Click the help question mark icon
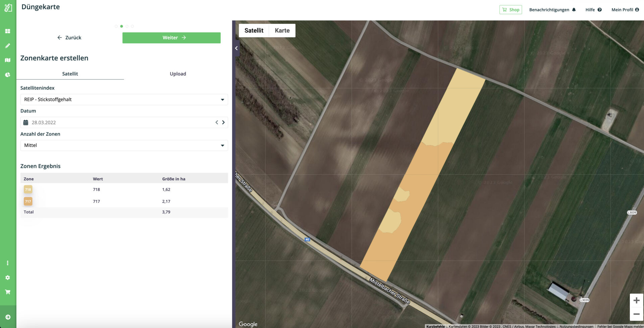Image resolution: width=644 pixels, height=328 pixels. (600, 10)
